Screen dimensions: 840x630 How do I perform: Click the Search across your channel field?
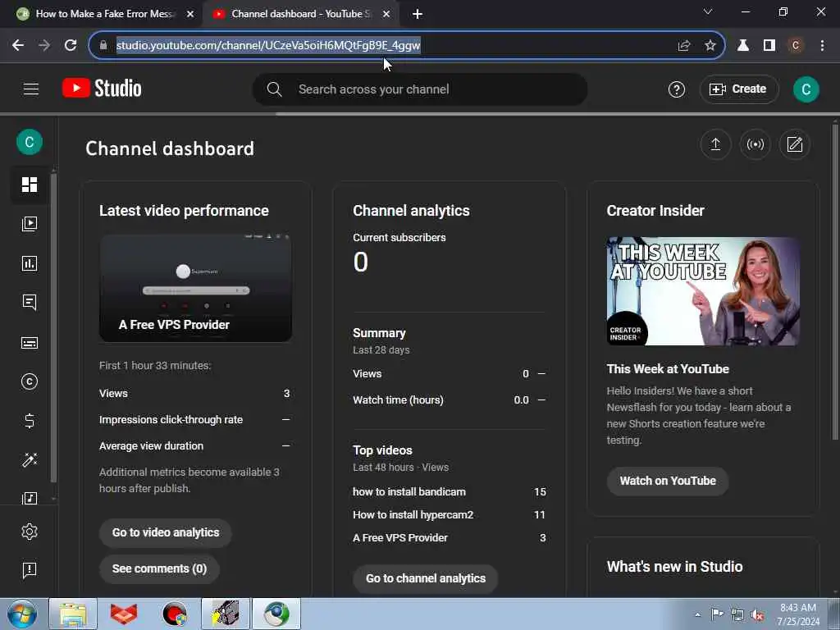pyautogui.click(x=420, y=89)
